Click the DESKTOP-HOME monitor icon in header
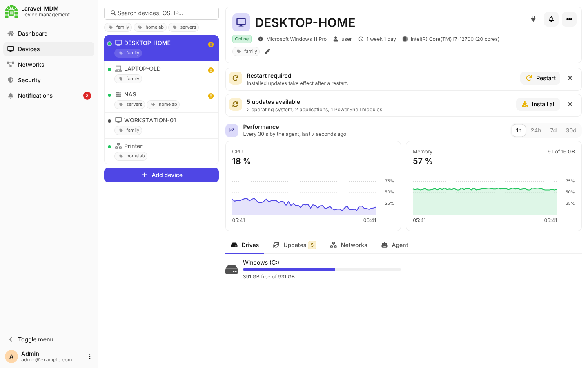The width and height of the screenshot is (588, 368). click(241, 22)
